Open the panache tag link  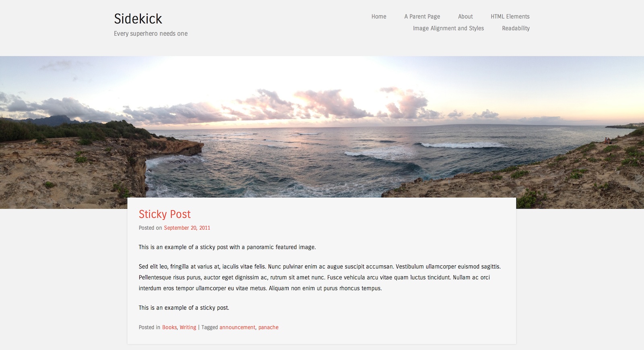pos(268,327)
